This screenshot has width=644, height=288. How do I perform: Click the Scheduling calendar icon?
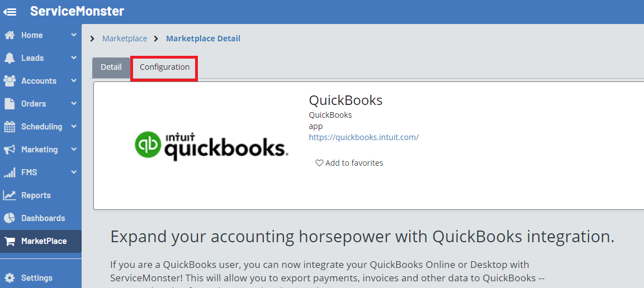point(10,127)
